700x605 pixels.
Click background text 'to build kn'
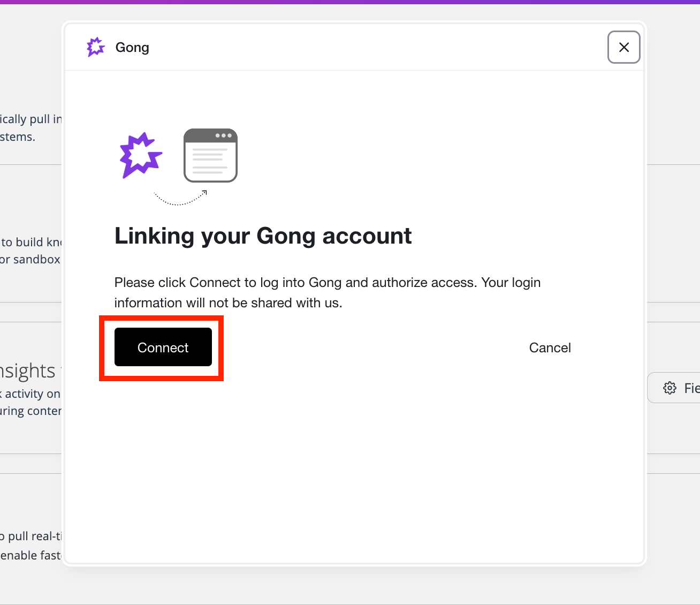coord(32,242)
